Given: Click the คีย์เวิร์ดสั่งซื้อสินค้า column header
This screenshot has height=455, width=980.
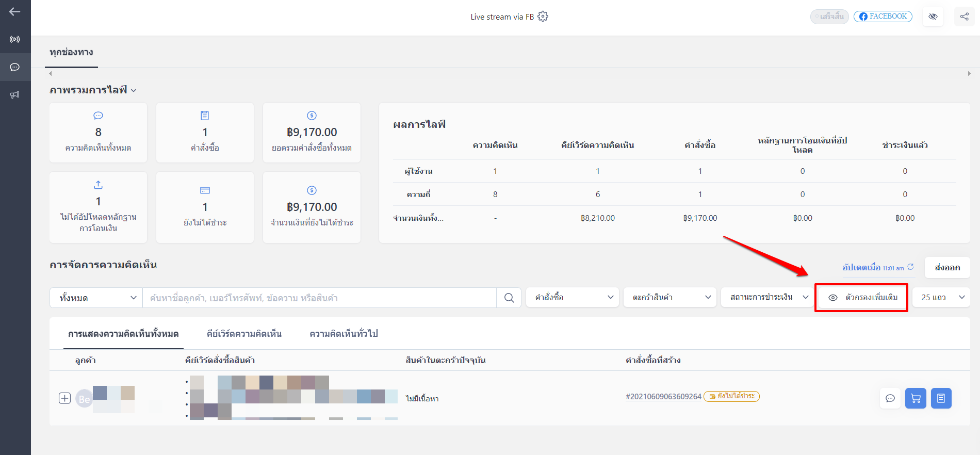Looking at the screenshot, I should pyautogui.click(x=220, y=360).
